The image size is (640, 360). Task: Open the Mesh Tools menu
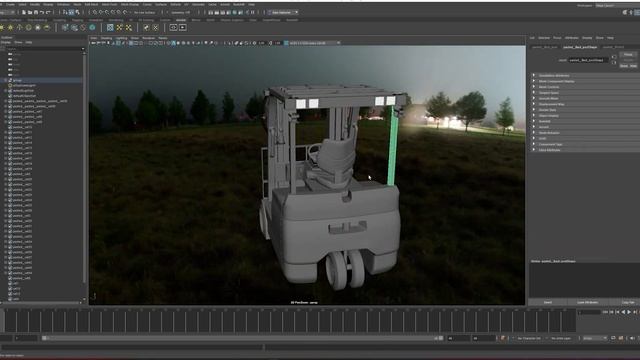point(109,4)
